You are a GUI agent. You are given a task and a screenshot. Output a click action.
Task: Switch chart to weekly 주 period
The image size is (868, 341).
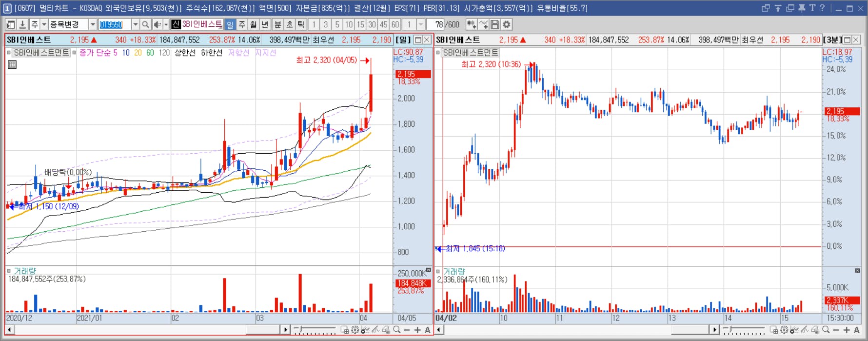pyautogui.click(x=242, y=24)
